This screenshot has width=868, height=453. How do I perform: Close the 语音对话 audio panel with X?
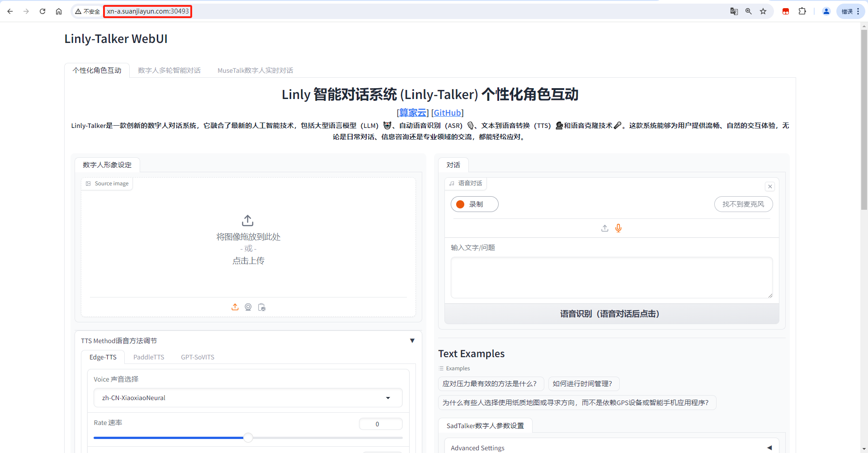tap(770, 186)
